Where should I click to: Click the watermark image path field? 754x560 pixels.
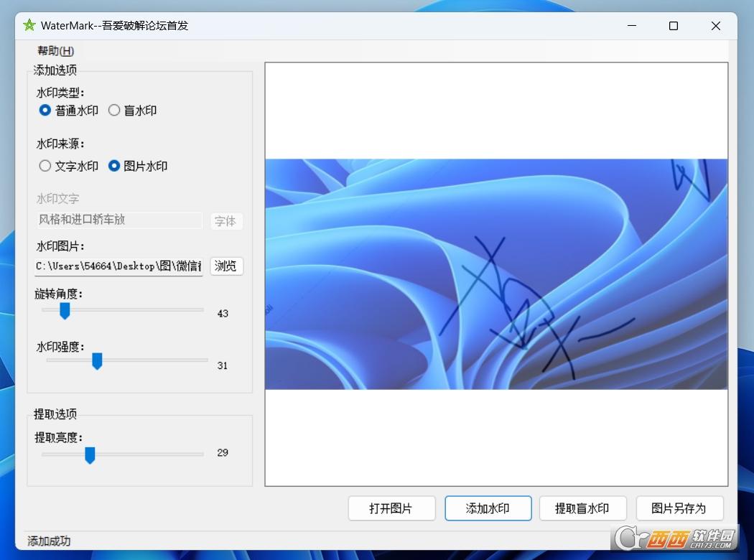point(118,266)
